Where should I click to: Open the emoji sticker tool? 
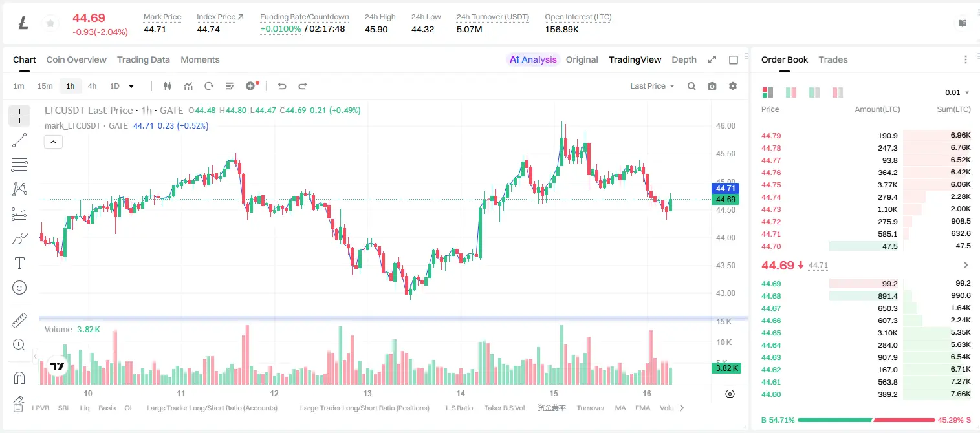(x=19, y=288)
